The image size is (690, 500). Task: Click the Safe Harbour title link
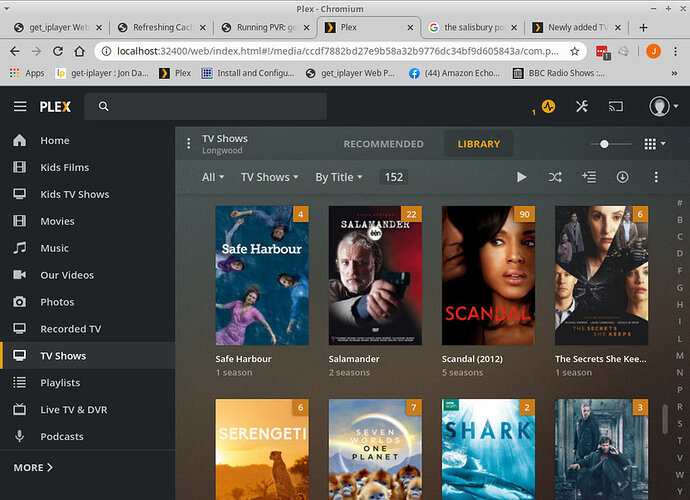243,359
